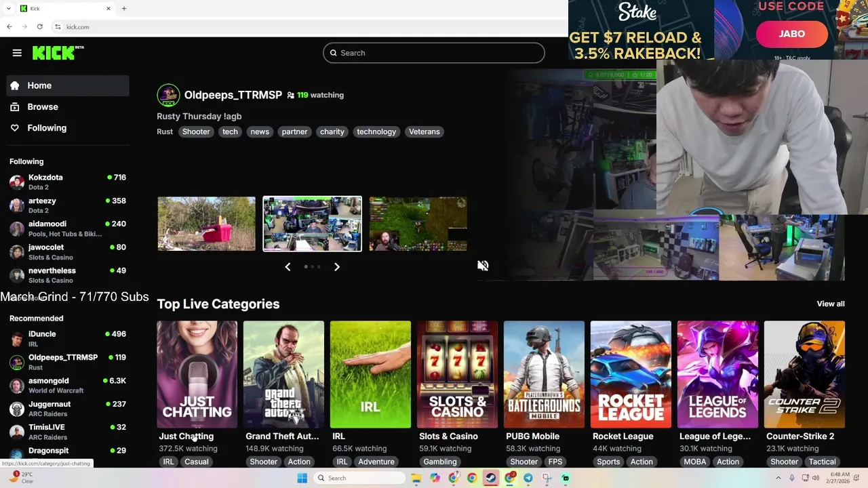Show hidden system tray icons chevron
Screen dimensions: 868x488
click(x=778, y=478)
